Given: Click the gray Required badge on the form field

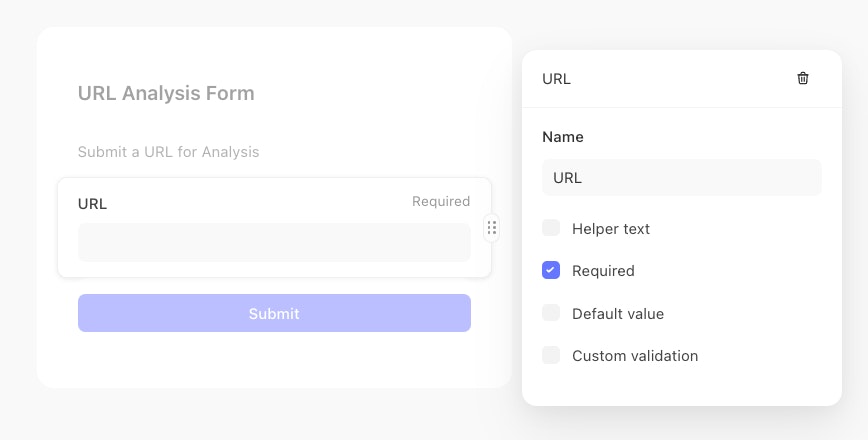Looking at the screenshot, I should pyautogui.click(x=441, y=202).
